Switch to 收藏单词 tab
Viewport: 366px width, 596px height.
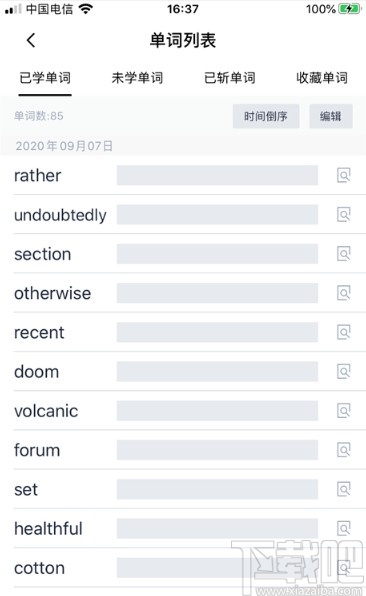(x=322, y=78)
